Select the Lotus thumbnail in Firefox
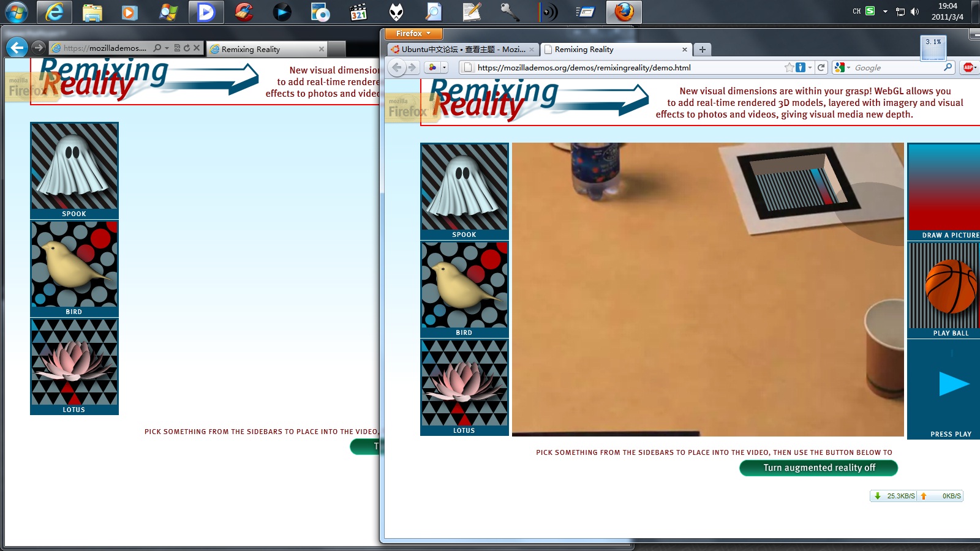This screenshot has width=980, height=551. [464, 387]
